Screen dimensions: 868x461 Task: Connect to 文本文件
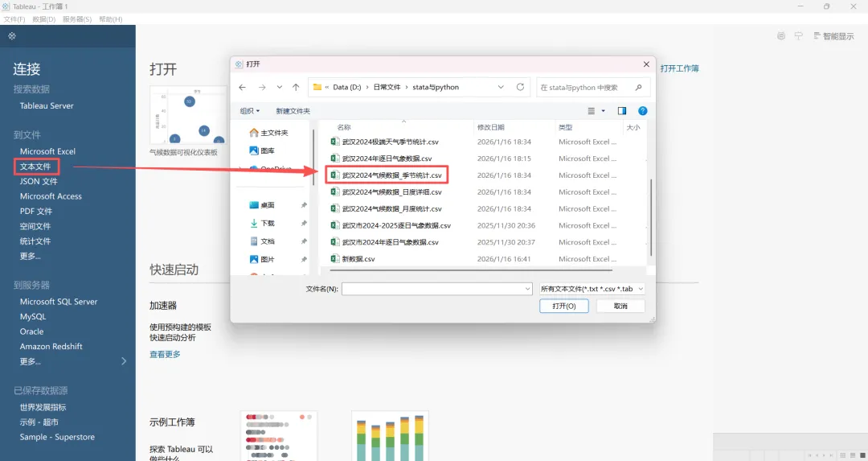click(x=35, y=167)
